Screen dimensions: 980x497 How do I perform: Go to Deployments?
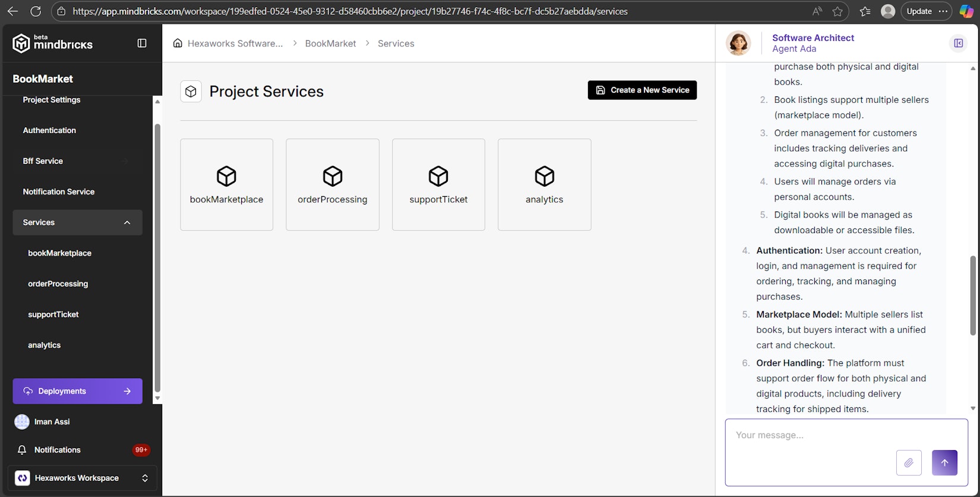point(77,391)
